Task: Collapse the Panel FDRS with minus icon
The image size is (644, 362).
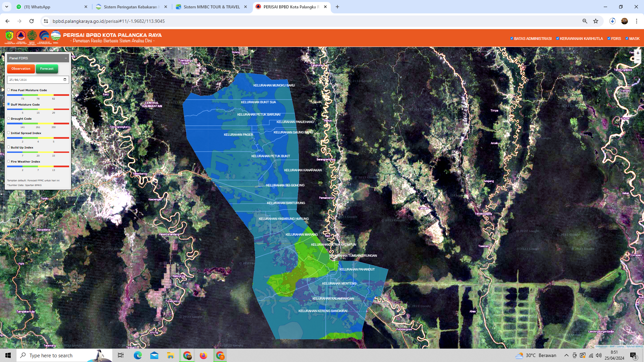Action: tap(66, 58)
